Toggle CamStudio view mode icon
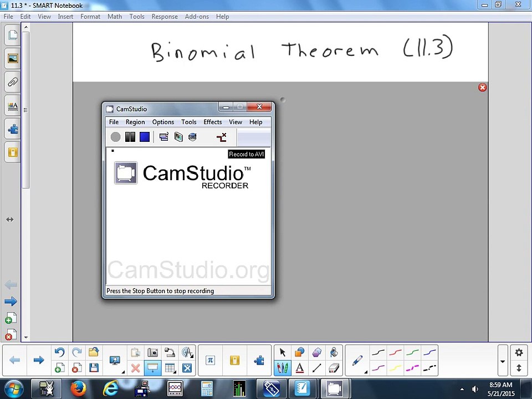 [x=164, y=137]
